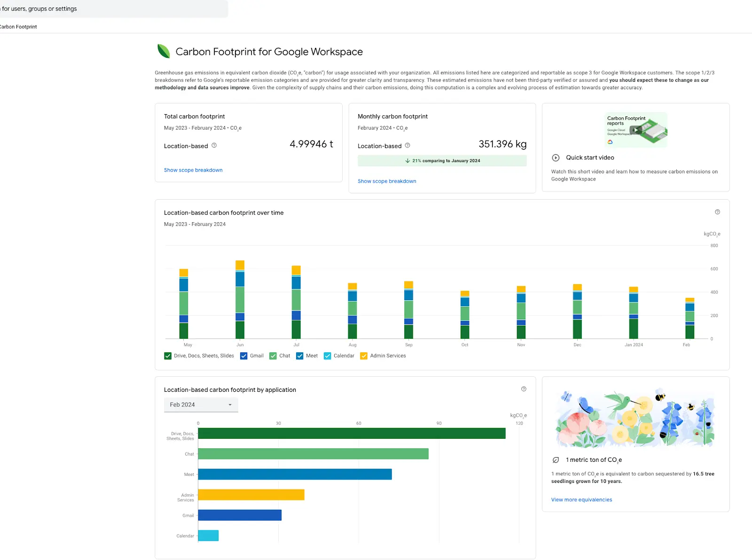Click the yellow Admin Services horizontal bar
Image resolution: width=752 pixels, height=560 pixels.
(251, 495)
